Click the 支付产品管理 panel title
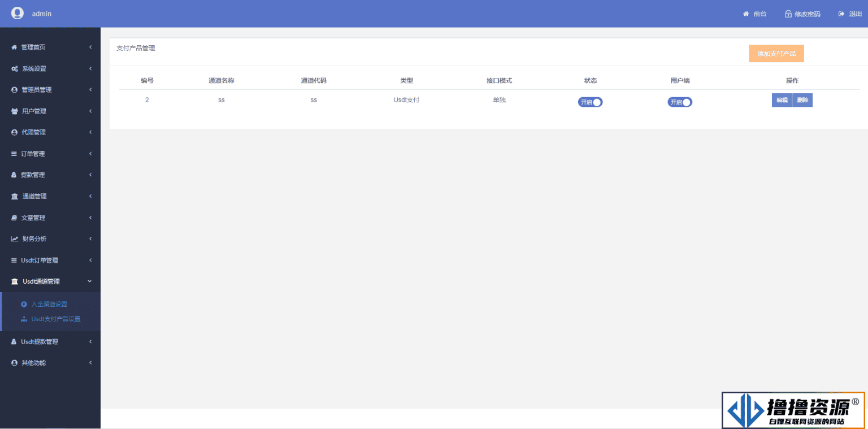This screenshot has height=429, width=868. pos(136,49)
